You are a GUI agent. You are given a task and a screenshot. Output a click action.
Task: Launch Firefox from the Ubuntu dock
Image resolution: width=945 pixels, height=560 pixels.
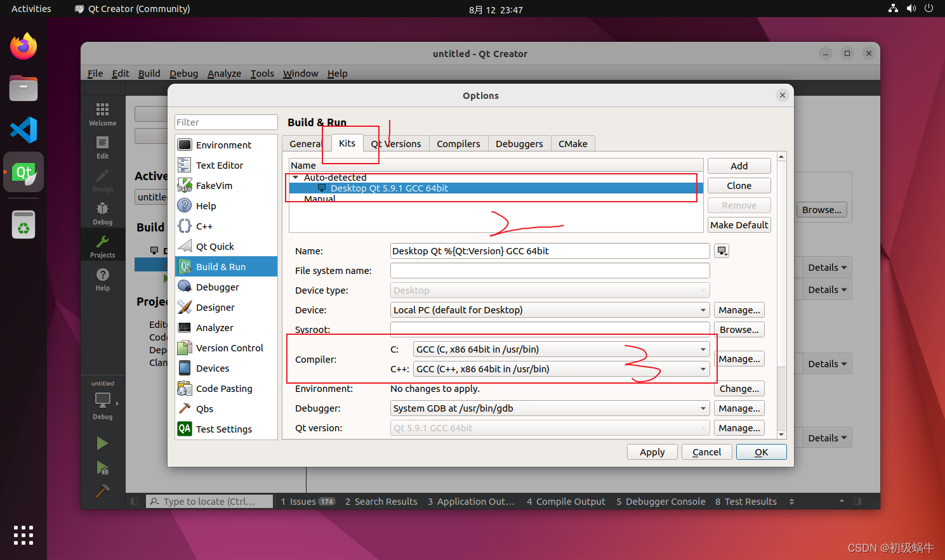tap(23, 46)
